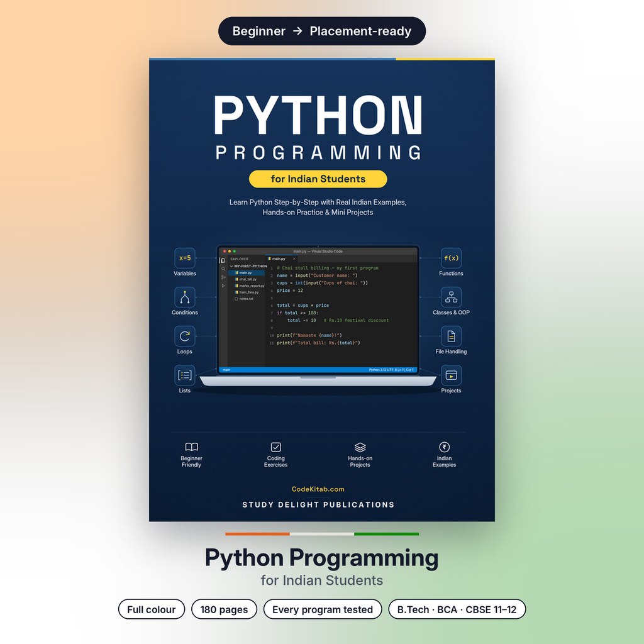
Task: Click the 'Rs.10 festival discount' comment
Action: [356, 320]
